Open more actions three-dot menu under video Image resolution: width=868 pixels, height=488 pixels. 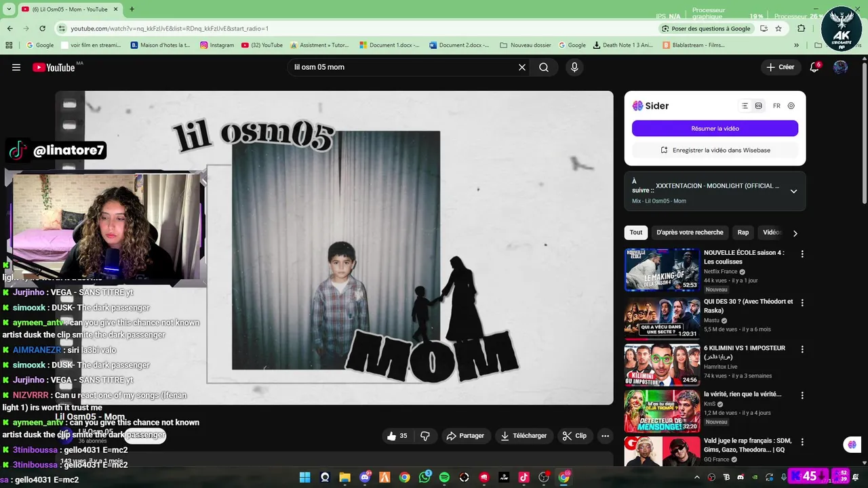[x=605, y=436]
